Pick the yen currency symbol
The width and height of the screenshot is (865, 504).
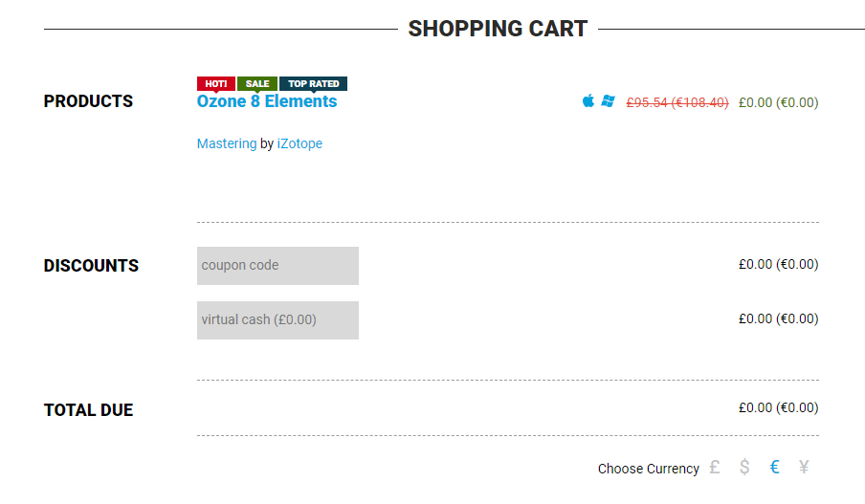coord(804,468)
